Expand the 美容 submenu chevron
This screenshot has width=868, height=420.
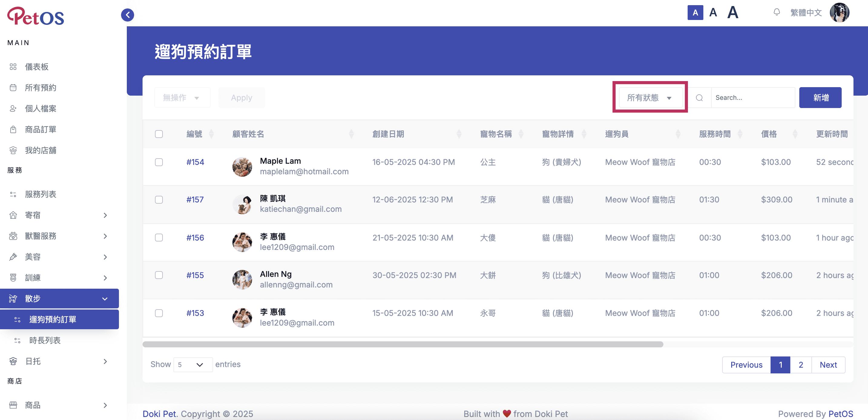pyautogui.click(x=105, y=257)
